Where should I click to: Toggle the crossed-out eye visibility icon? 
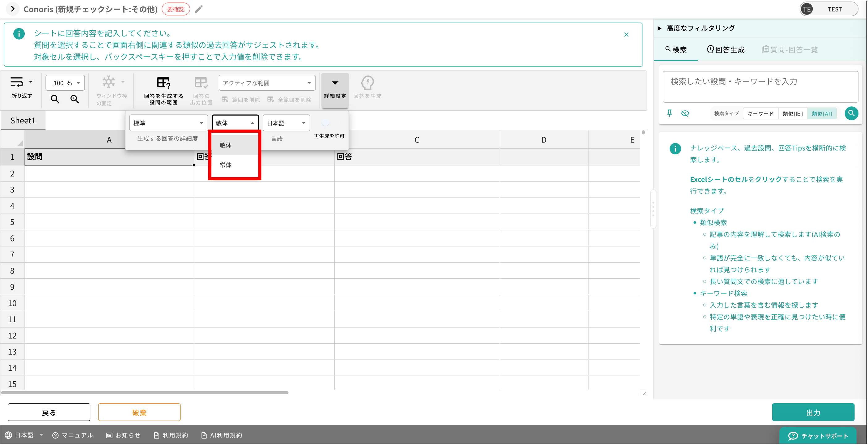click(685, 113)
